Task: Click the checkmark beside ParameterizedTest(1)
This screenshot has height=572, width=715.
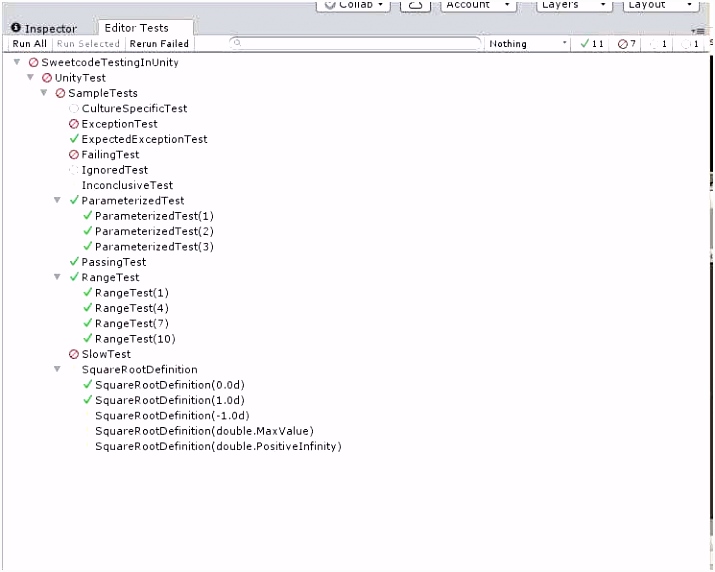Action: (88, 215)
